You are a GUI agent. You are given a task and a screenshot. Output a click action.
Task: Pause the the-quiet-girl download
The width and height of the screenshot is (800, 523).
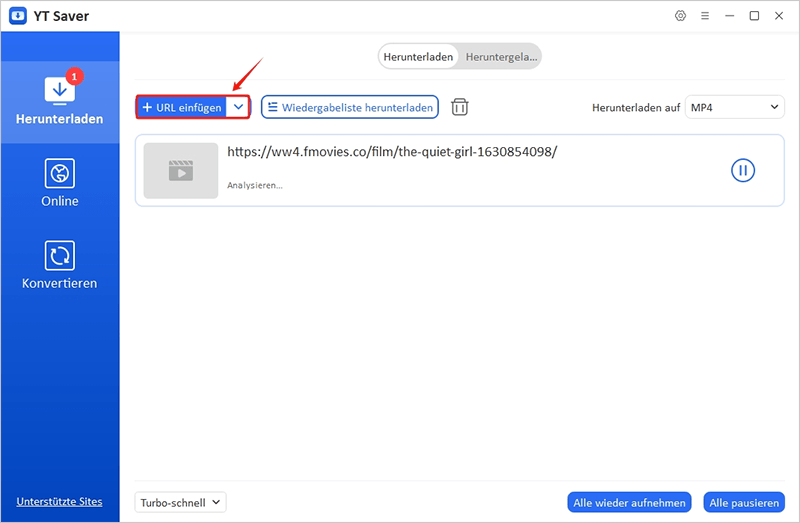(x=742, y=170)
